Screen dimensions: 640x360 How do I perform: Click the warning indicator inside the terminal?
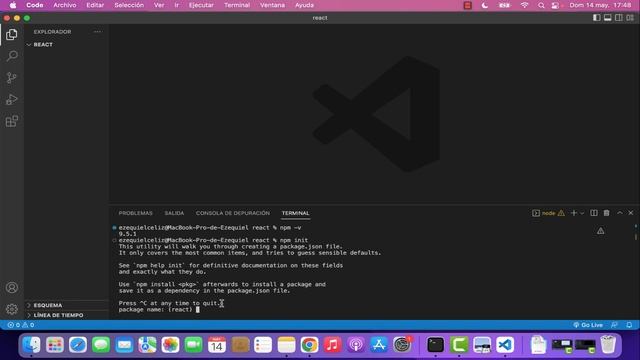[x=601, y=231]
